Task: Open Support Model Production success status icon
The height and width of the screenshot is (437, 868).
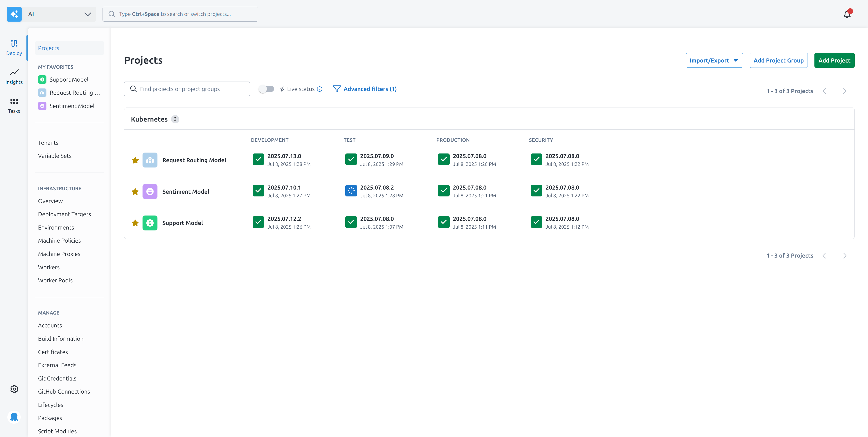Action: coord(444,222)
